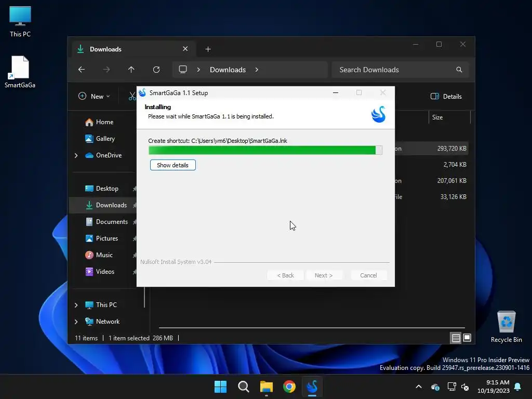The width and height of the screenshot is (532, 399).
Task: Expand the This PC tree node
Action: coord(76,305)
